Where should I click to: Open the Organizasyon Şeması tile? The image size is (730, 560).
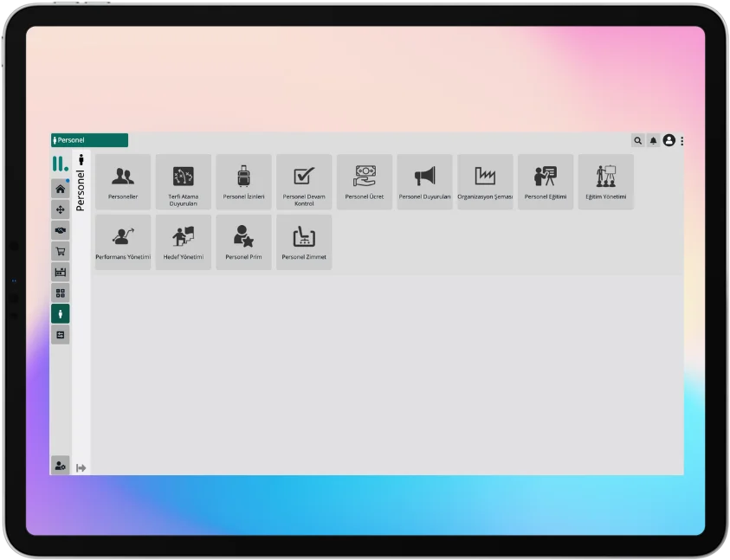tap(485, 182)
